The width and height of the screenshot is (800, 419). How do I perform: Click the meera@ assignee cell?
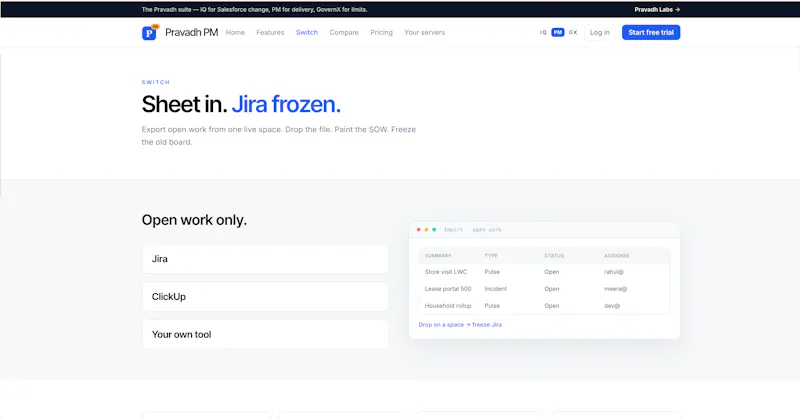(615, 289)
